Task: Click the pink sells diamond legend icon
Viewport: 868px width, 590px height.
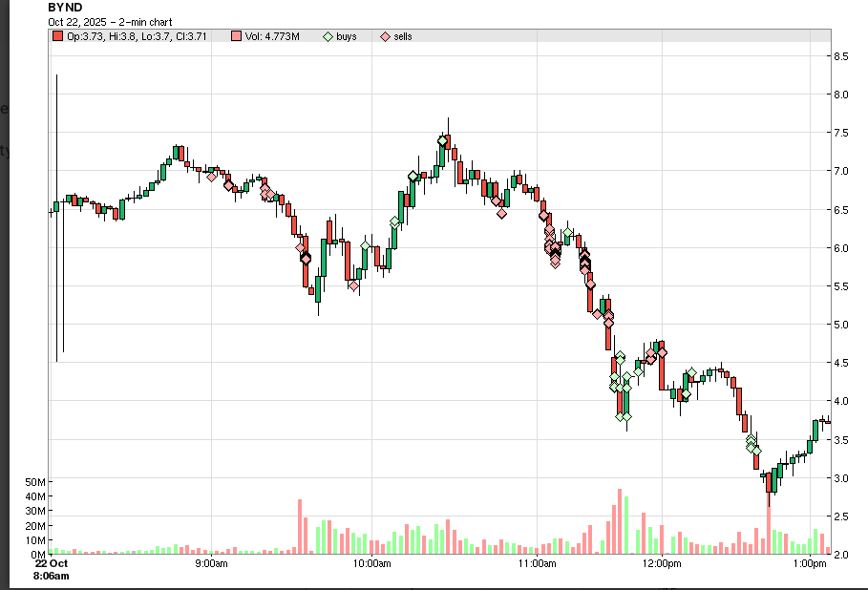Action: click(385, 37)
